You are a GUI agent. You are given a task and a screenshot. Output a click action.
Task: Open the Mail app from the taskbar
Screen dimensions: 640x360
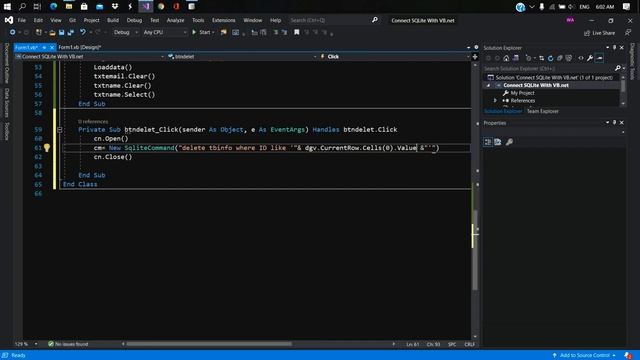click(100, 7)
